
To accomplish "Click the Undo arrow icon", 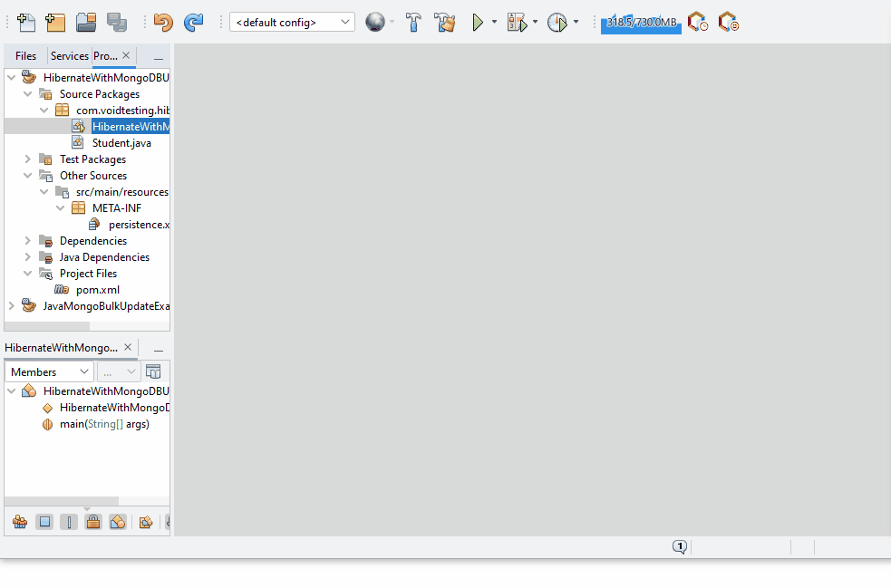I will pyautogui.click(x=163, y=23).
